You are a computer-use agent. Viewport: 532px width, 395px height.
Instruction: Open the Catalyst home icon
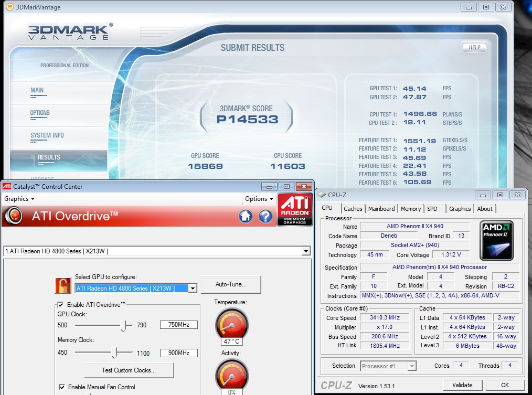pos(246,216)
